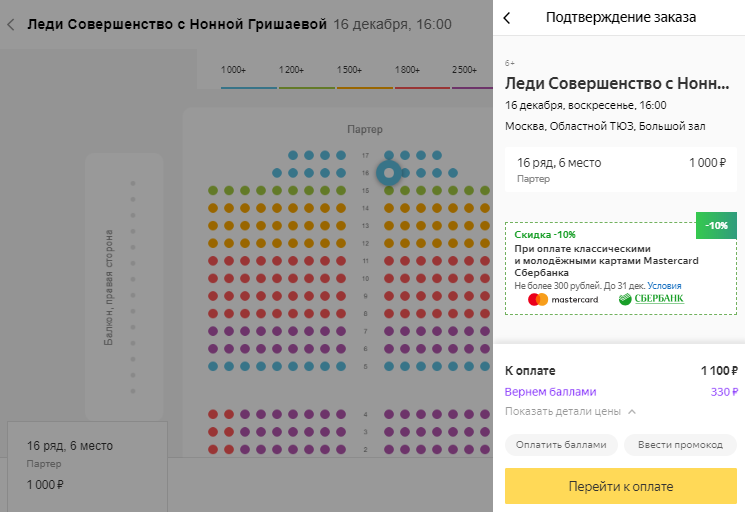The height and width of the screenshot is (512, 745).
Task: Click the Sberbank logo in the discount banner
Action: click(x=651, y=299)
